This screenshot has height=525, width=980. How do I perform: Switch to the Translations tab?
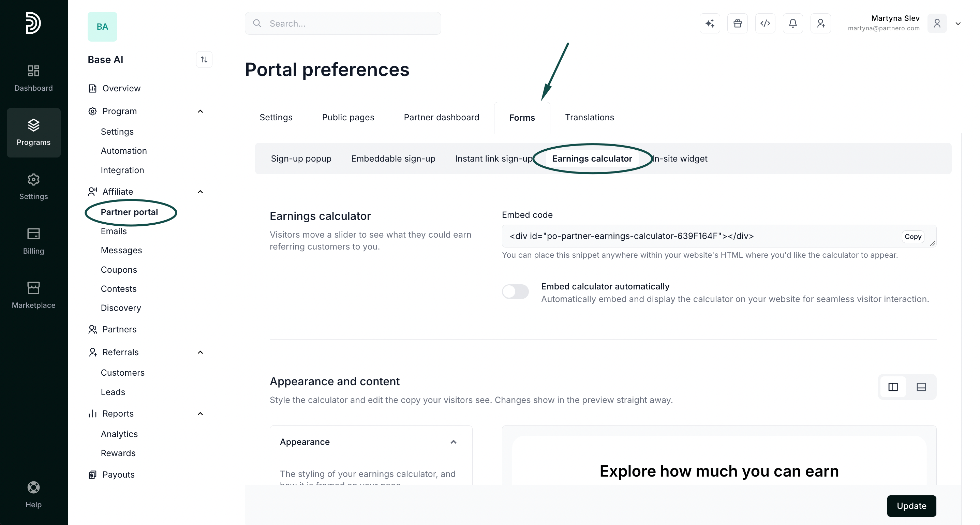(589, 118)
